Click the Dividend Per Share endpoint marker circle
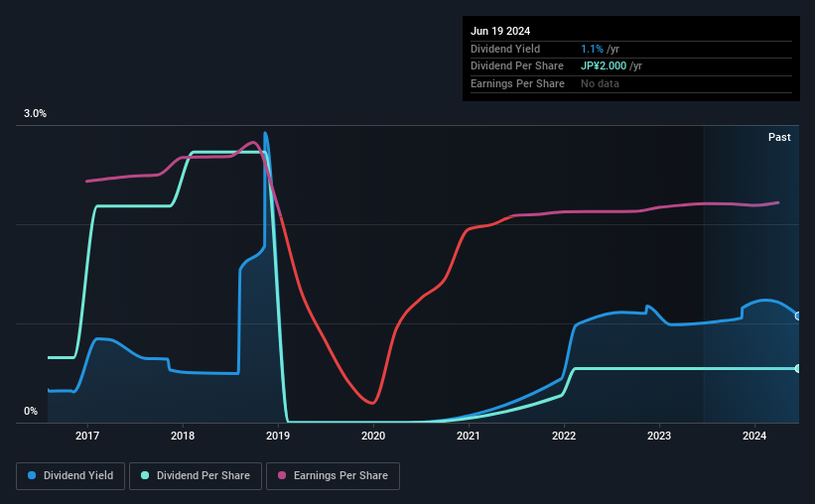Image resolution: width=815 pixels, height=504 pixels. (x=798, y=368)
